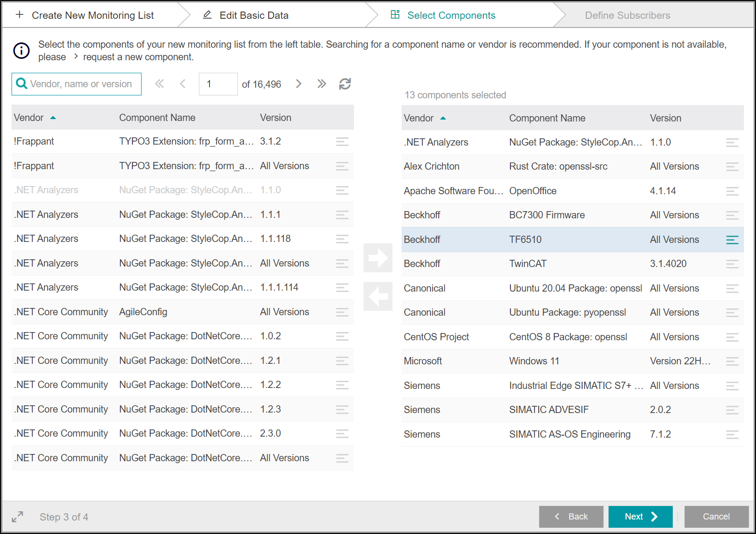The height and width of the screenshot is (534, 756).
Task: Click right table Component Name header
Action: point(547,118)
